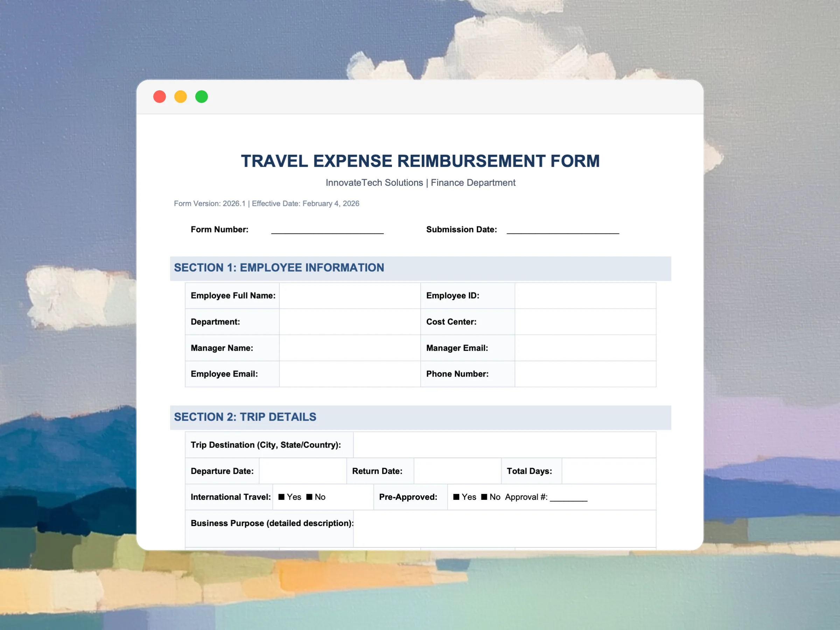
Task: Click the yellow minimize window button
Action: pyautogui.click(x=180, y=97)
